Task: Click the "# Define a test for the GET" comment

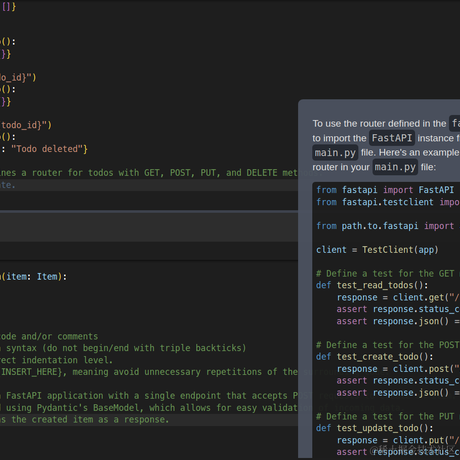Action: coord(385,274)
